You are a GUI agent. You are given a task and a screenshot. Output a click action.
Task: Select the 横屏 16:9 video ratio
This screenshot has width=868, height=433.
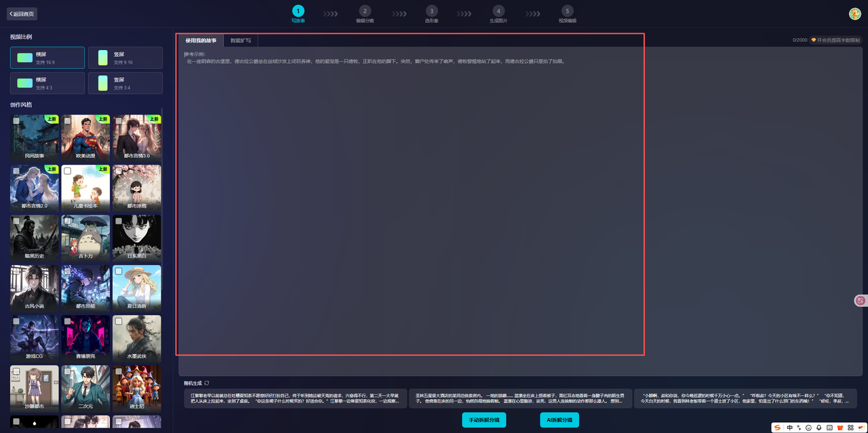tap(47, 58)
